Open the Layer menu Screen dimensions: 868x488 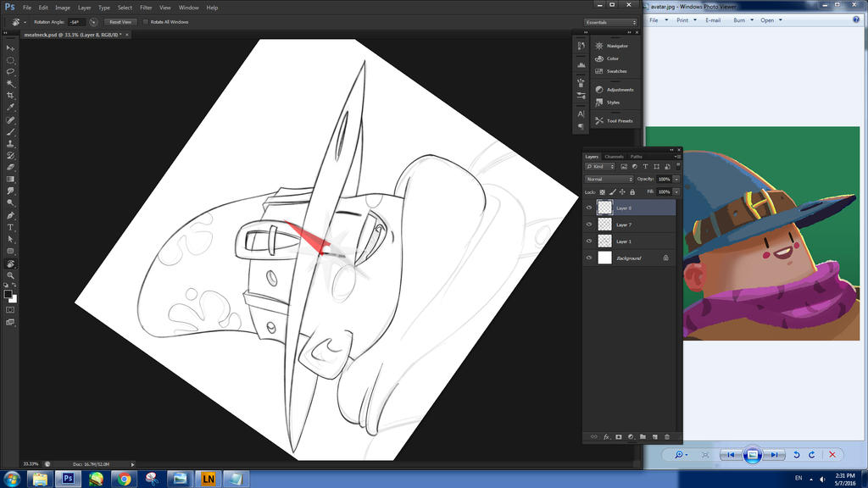[84, 8]
